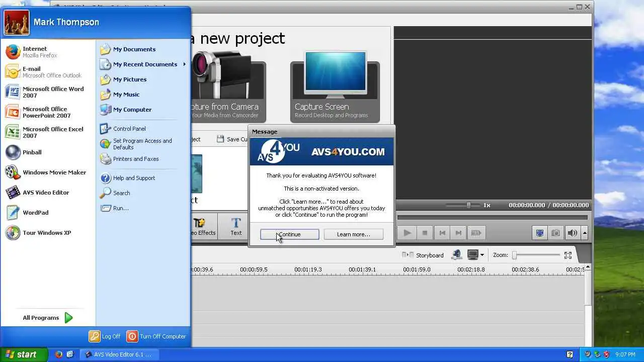644x362 pixels.
Task: Launch AVS Video Editor from Start menu
Action: point(48,193)
